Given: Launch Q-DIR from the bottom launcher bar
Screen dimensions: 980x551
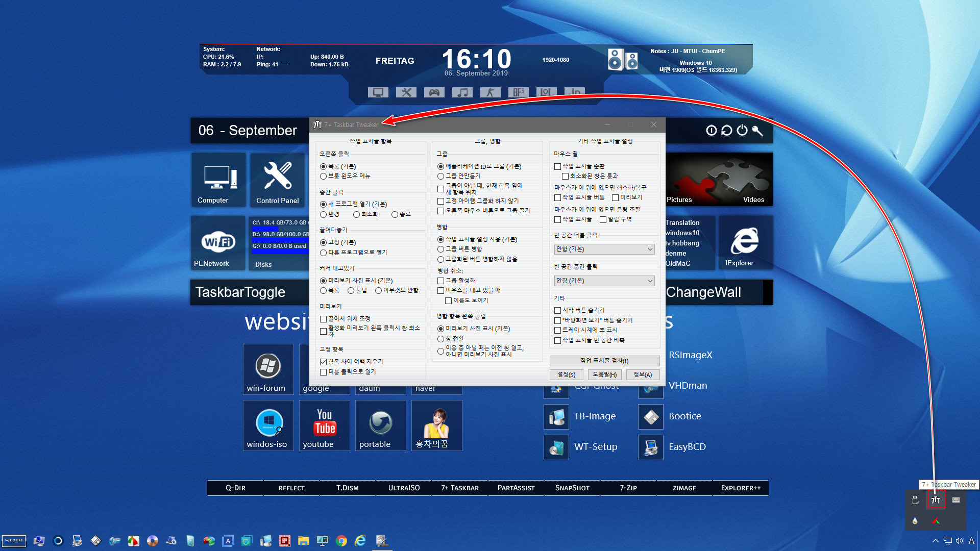Looking at the screenshot, I should coord(235,488).
